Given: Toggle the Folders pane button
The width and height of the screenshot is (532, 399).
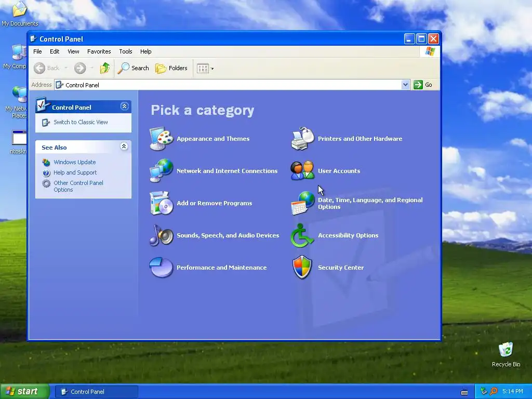Looking at the screenshot, I should pyautogui.click(x=171, y=68).
